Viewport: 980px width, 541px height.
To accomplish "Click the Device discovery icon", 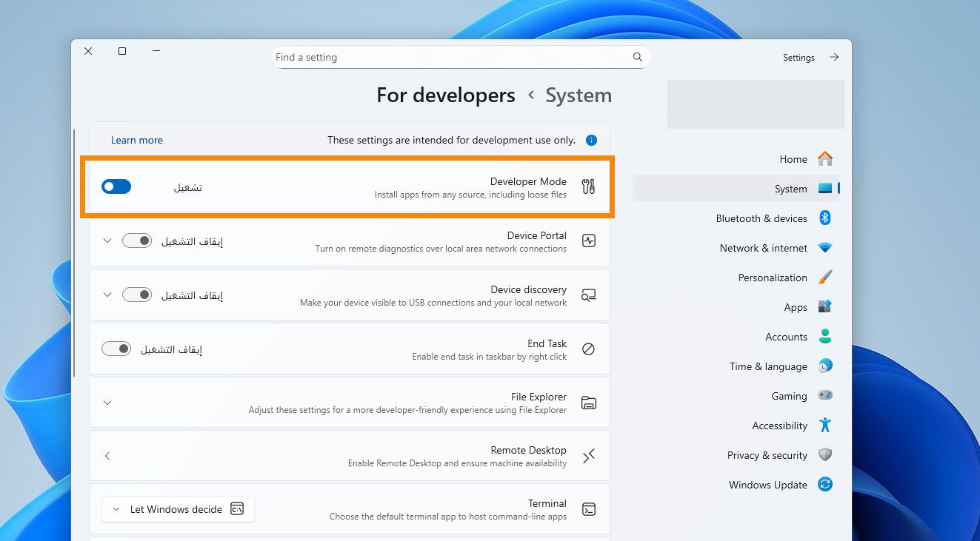I will click(589, 295).
